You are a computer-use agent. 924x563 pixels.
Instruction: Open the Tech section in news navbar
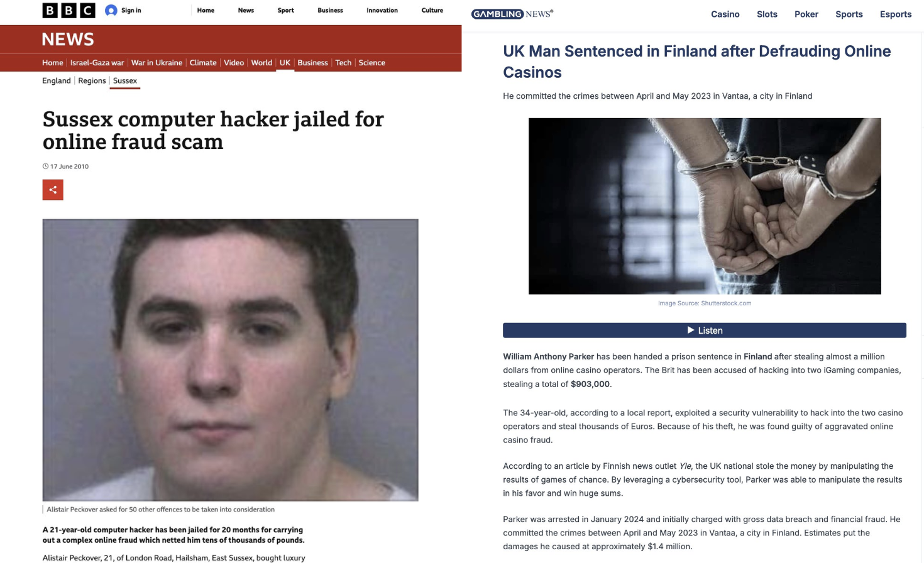343,63
